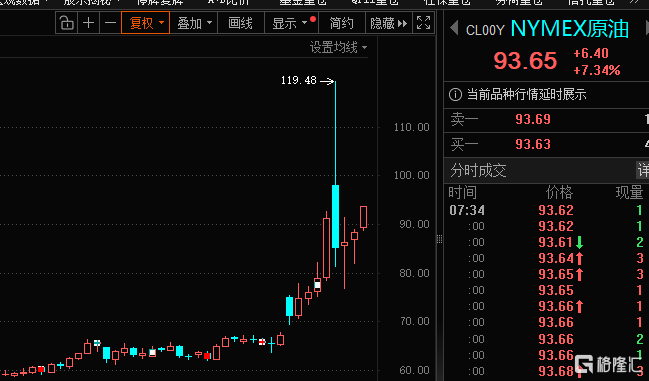
Task: Open the 叠加 dropdown
Action: tap(194, 23)
